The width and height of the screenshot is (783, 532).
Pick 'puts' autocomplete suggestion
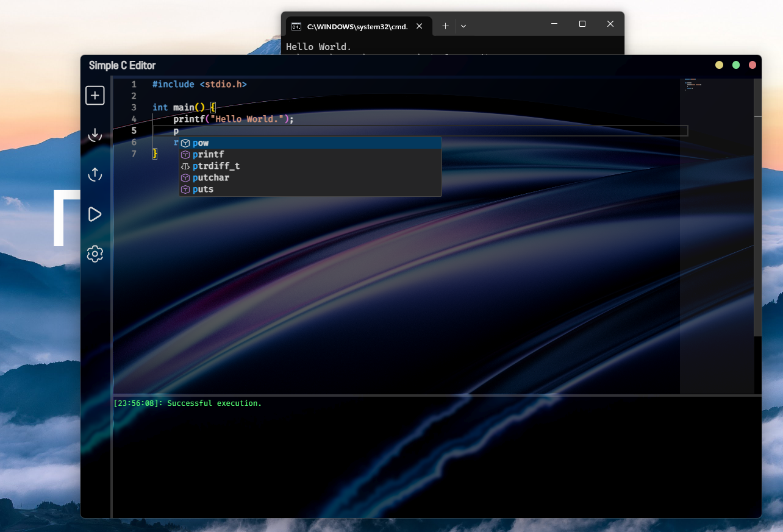(x=310, y=189)
